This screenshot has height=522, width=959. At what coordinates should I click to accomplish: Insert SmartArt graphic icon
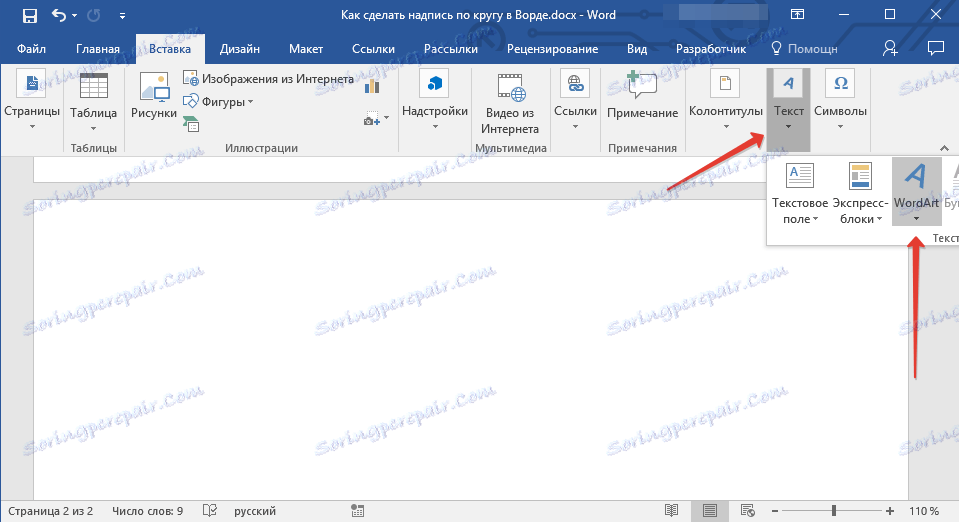pyautogui.click(x=191, y=124)
